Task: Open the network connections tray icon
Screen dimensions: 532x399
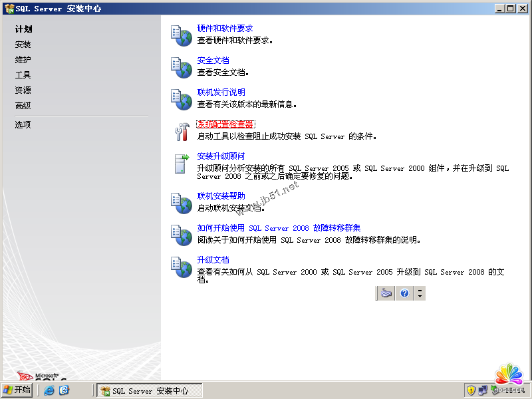Action: coord(483,390)
